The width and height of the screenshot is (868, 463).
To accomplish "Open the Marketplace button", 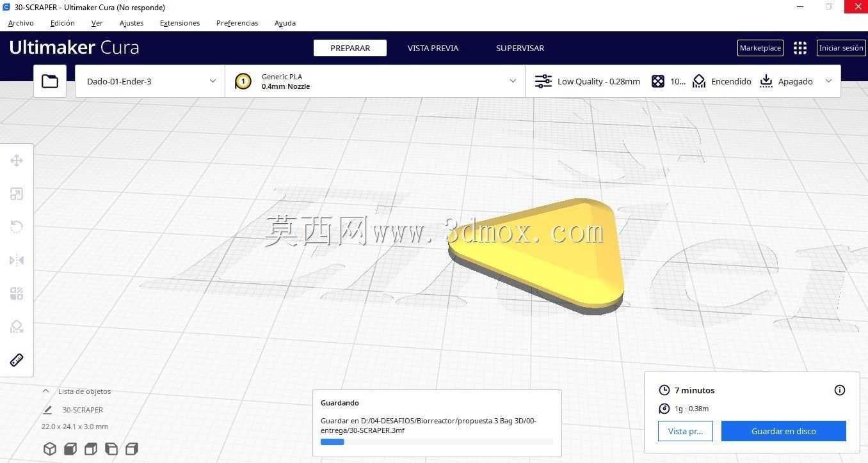I will point(760,48).
